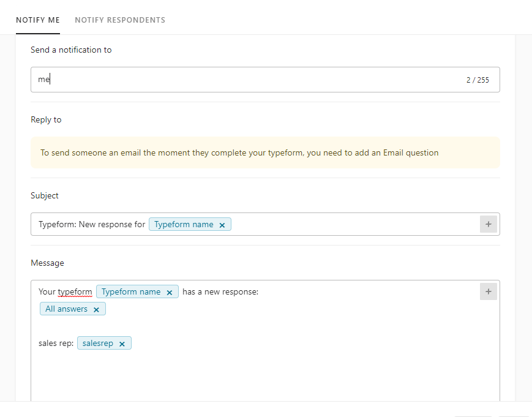Remove Typeform name variable from Subject

click(222, 225)
